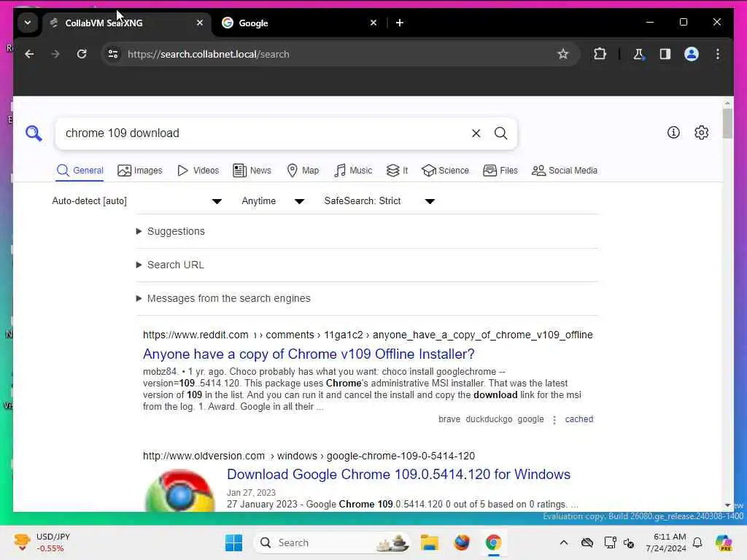
Task: Open Chrome side panel icon
Action: [x=665, y=54]
